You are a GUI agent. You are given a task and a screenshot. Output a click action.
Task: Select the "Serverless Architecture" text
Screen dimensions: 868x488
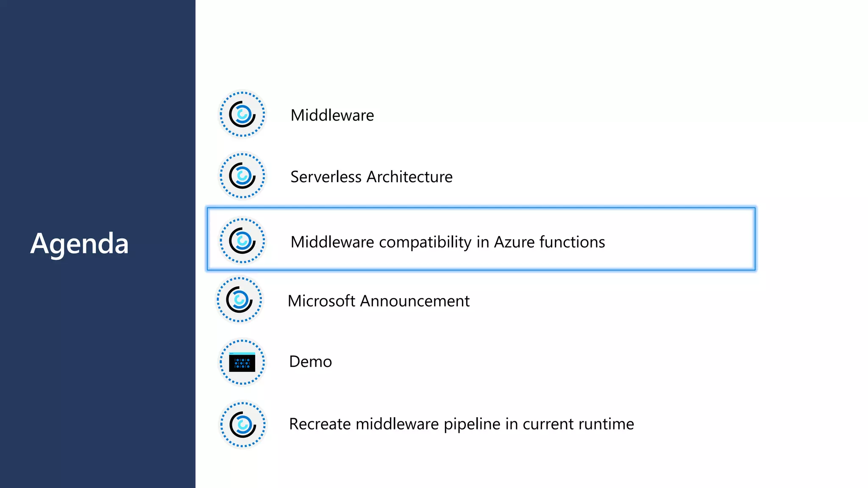(371, 177)
